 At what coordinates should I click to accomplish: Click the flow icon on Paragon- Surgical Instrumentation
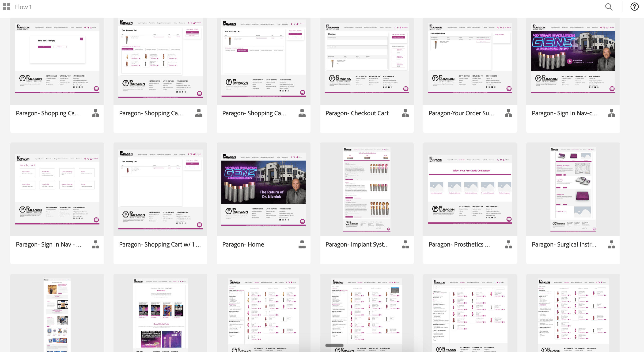coord(611,245)
